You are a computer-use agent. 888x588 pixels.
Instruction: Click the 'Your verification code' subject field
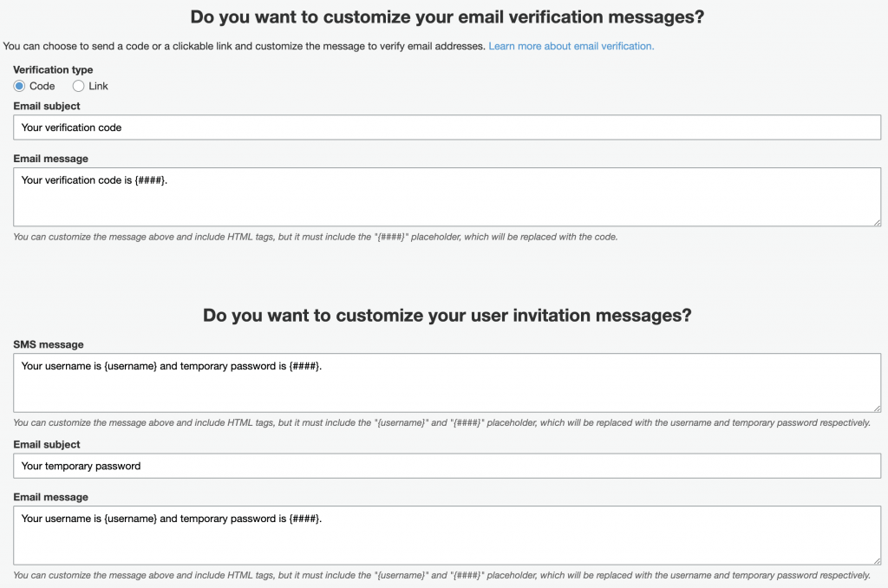coord(447,127)
